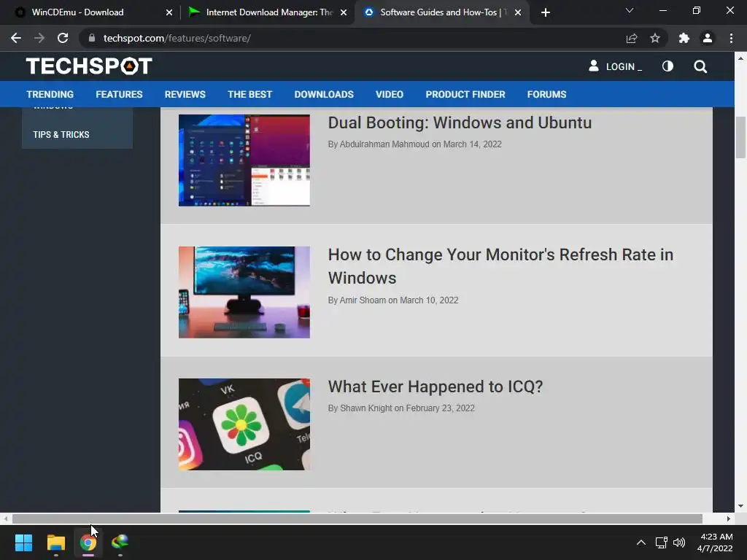Image resolution: width=747 pixels, height=560 pixels.
Task: Share this page using the share icon
Action: click(x=632, y=38)
